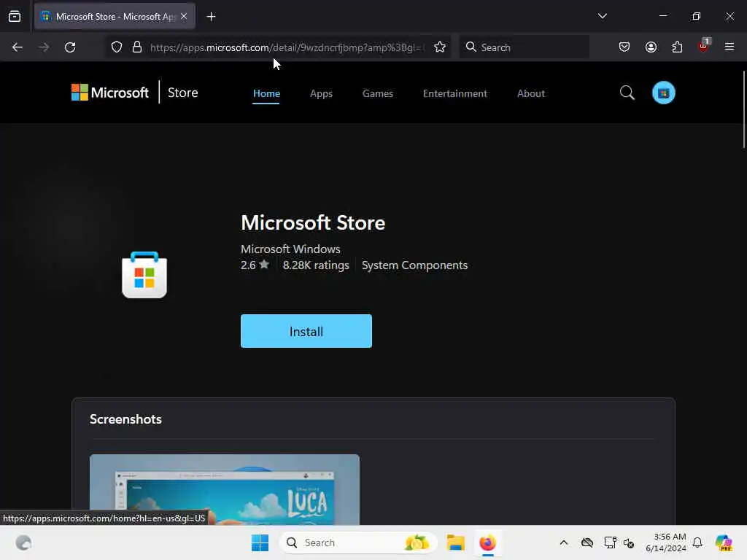The width and height of the screenshot is (747, 560).
Task: Click the 2.6 star rating
Action: pos(255,265)
